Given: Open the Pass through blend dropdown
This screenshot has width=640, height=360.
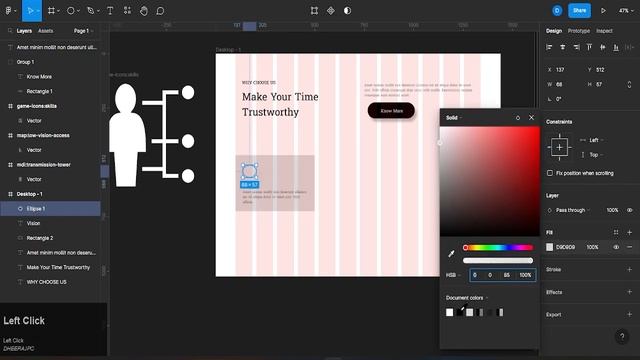Looking at the screenshot, I should pos(573,210).
